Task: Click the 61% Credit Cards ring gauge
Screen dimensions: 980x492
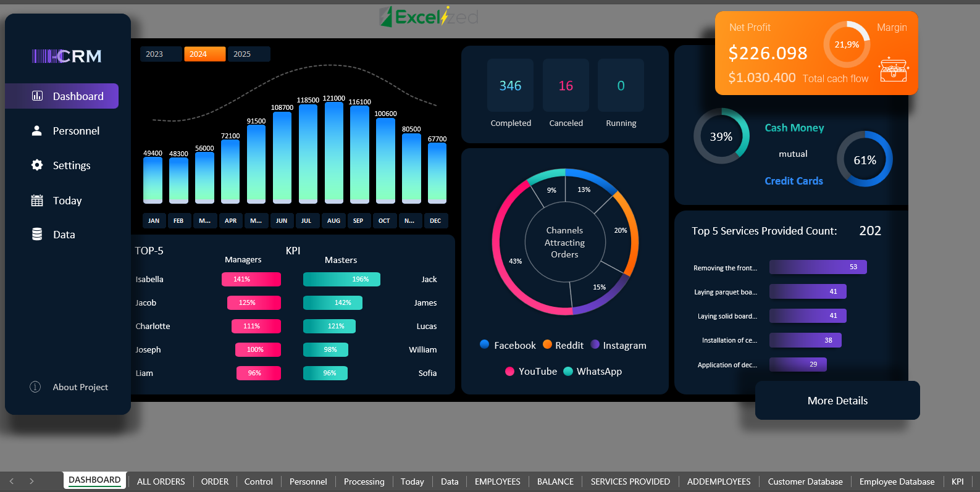Action: (865, 159)
